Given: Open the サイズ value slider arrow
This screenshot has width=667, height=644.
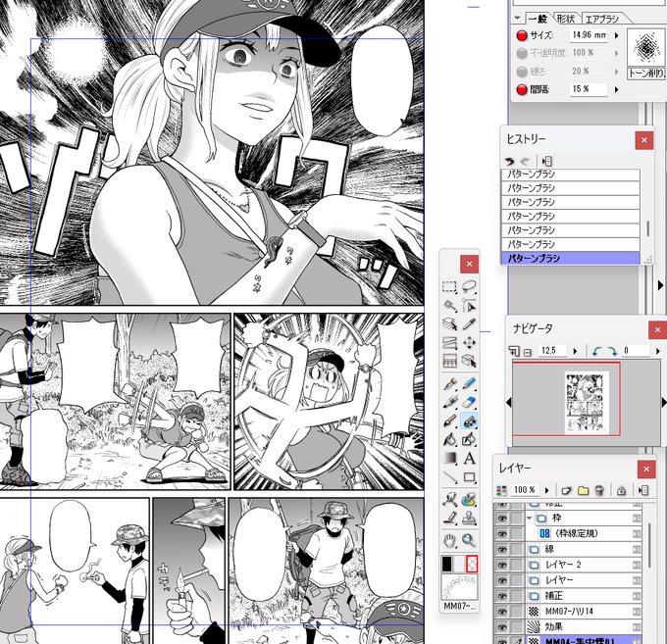Looking at the screenshot, I should click(x=616, y=35).
